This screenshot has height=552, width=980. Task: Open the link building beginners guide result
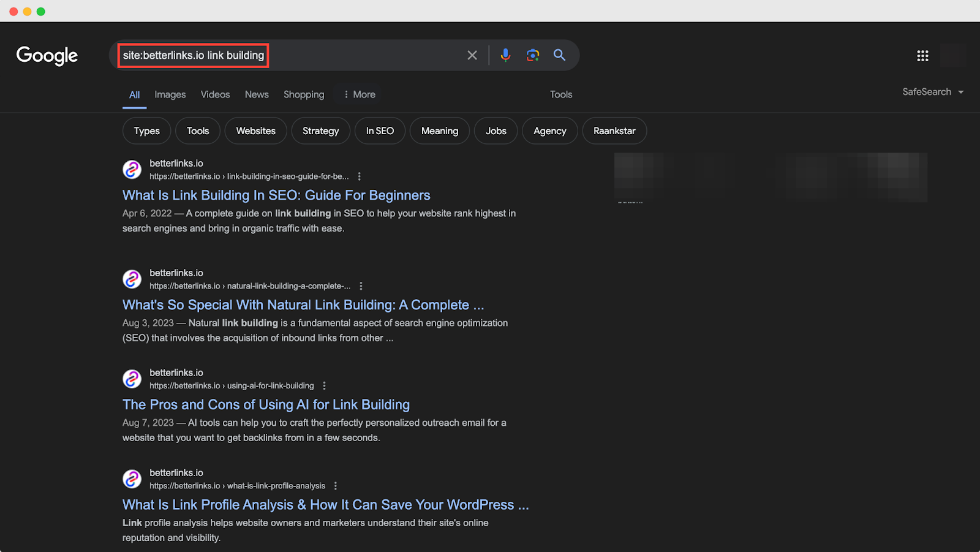pyautogui.click(x=276, y=195)
